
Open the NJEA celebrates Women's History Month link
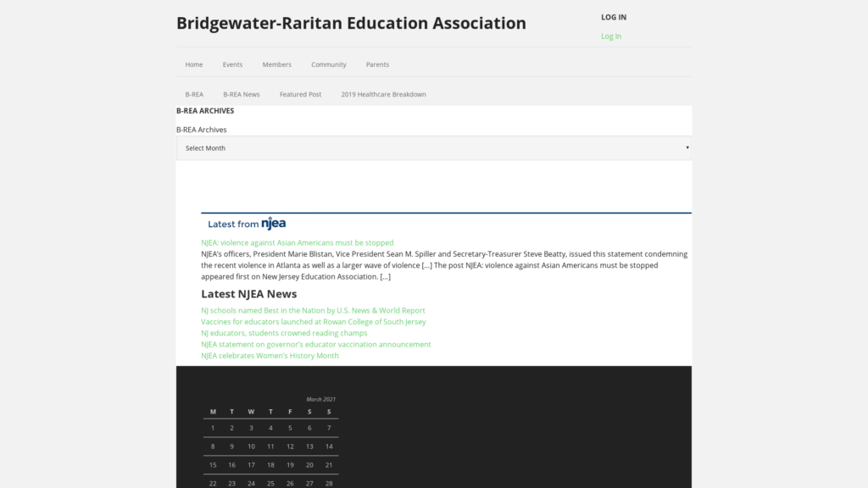click(270, 356)
